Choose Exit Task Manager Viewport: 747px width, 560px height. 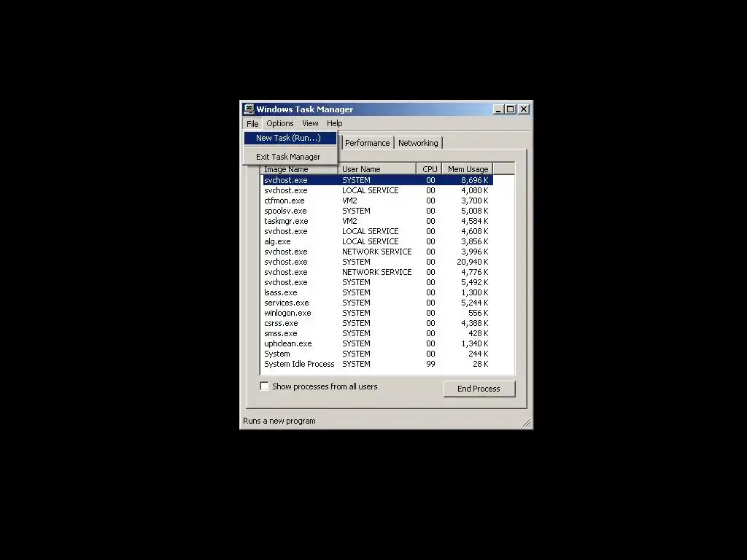pyautogui.click(x=290, y=157)
